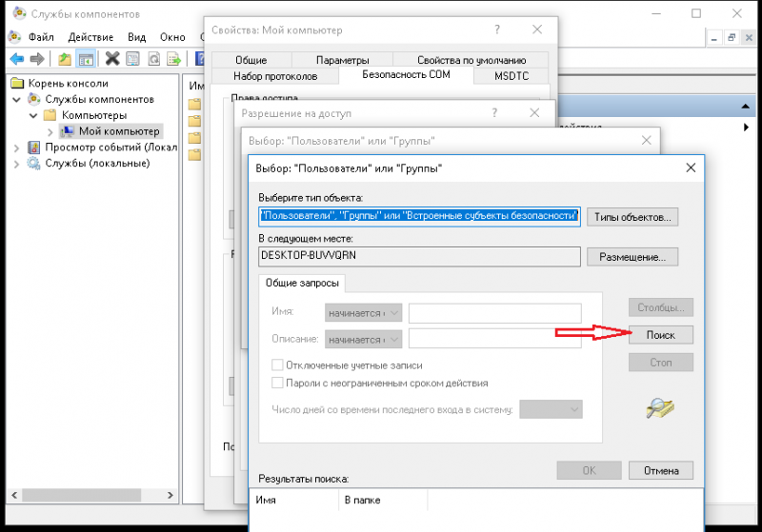Expand the "Мой компьютер" tree node
This screenshot has height=532, width=762.
[50, 131]
